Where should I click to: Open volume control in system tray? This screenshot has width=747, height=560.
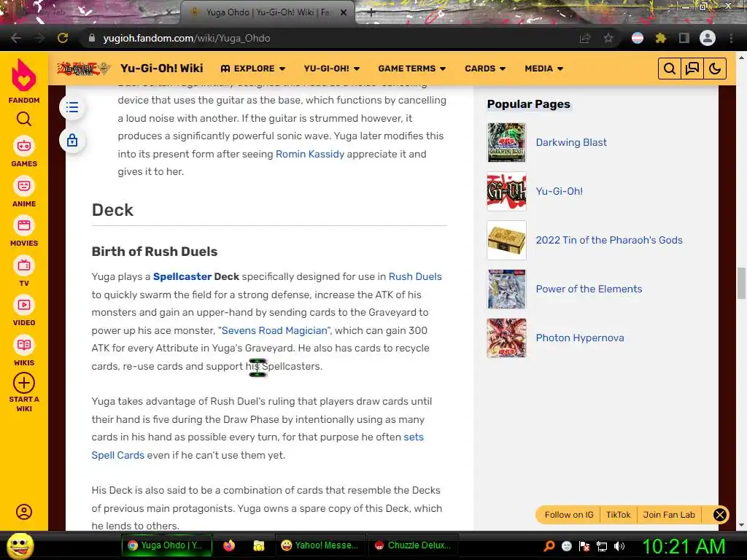click(619, 546)
